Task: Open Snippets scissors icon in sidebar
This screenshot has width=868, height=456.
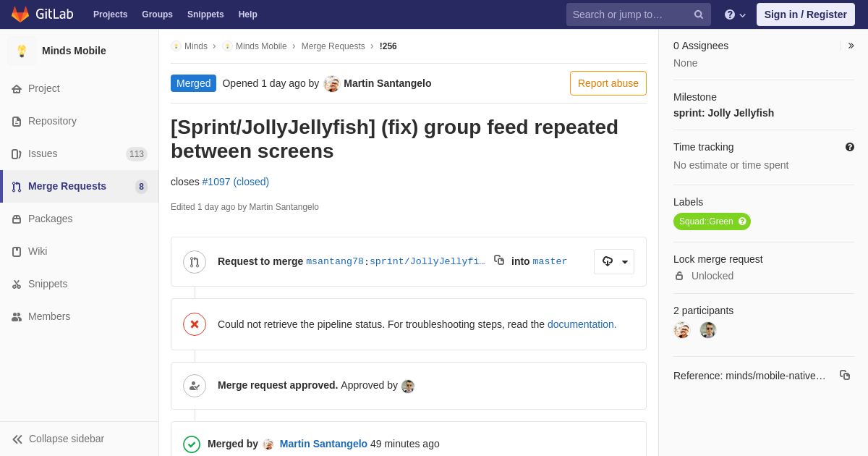Action: click(x=17, y=284)
